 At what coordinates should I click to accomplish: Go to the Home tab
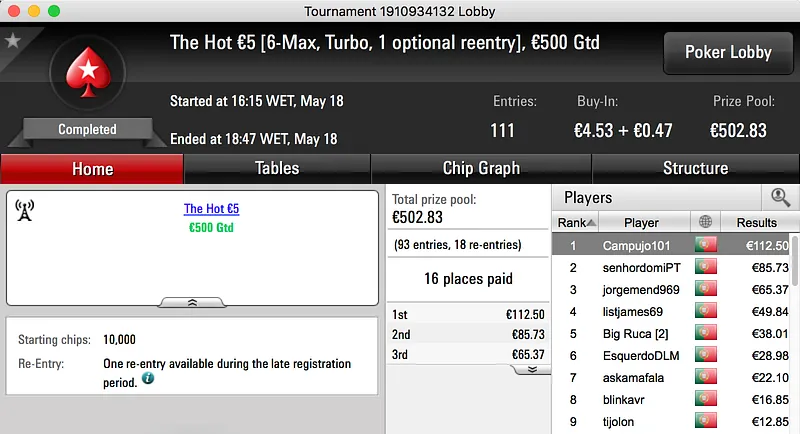[x=92, y=168]
